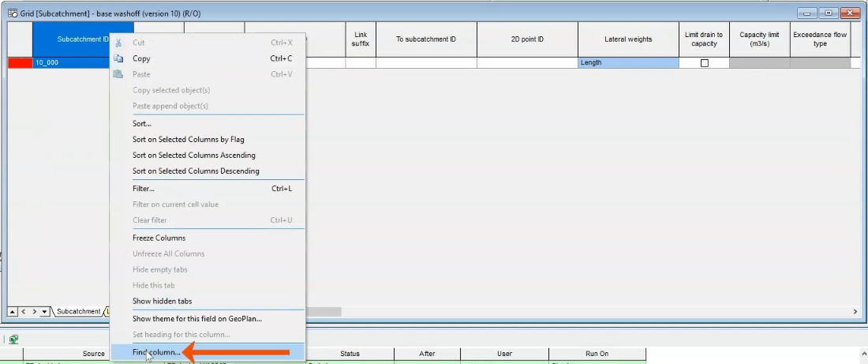Choose Sort on Selected Columns by Flag
The width and height of the screenshot is (868, 364).
(208, 140)
